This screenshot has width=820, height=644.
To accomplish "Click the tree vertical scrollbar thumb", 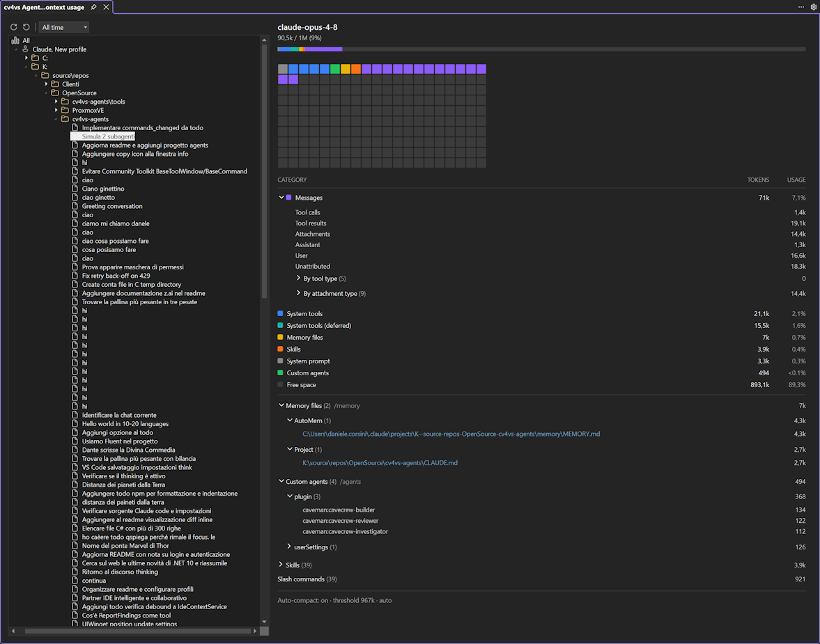I will pos(264,173).
